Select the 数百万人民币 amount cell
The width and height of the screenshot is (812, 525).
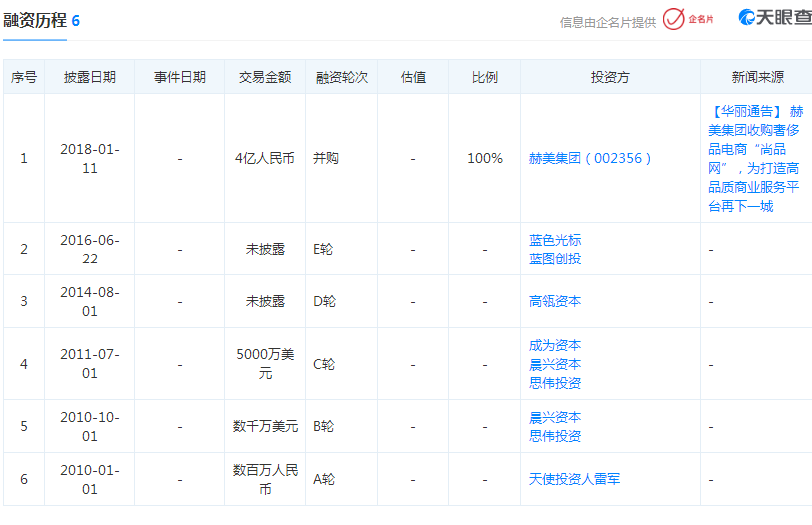tap(265, 479)
